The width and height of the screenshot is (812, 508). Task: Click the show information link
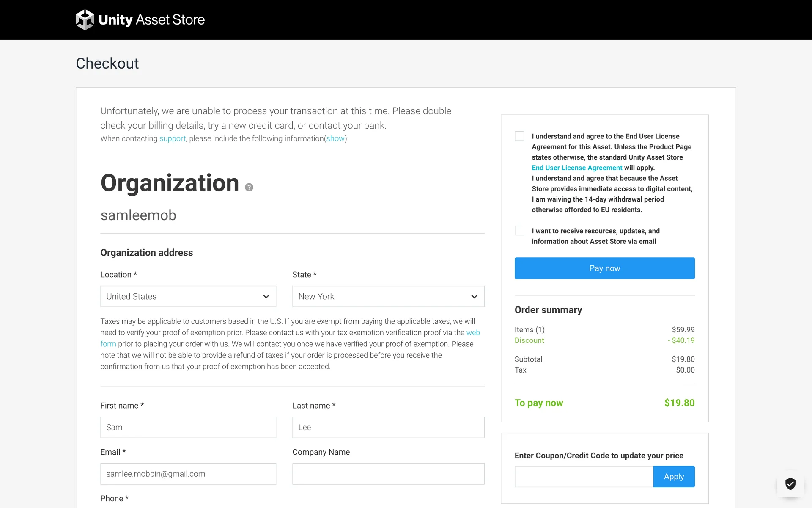335,138
